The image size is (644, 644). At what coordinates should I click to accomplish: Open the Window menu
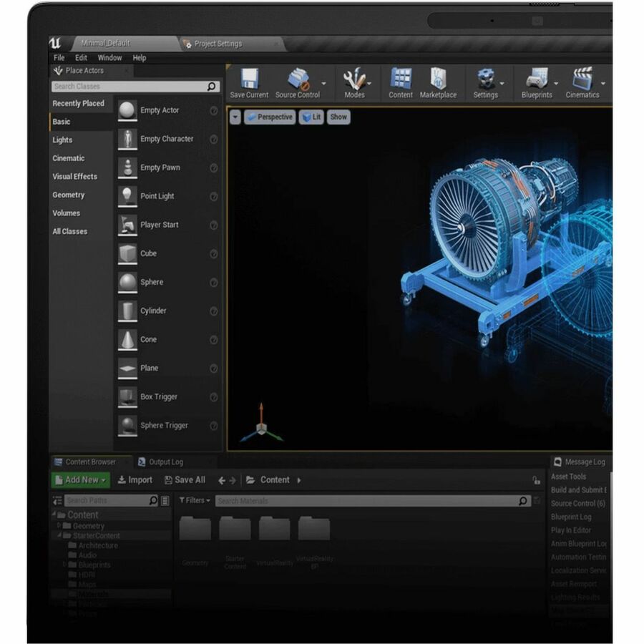[109, 58]
